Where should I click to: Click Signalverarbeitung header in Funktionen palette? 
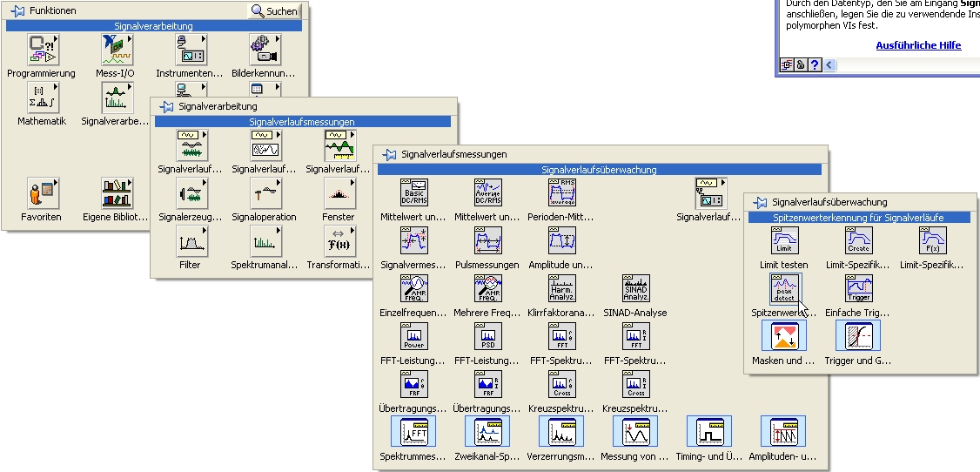click(154, 26)
